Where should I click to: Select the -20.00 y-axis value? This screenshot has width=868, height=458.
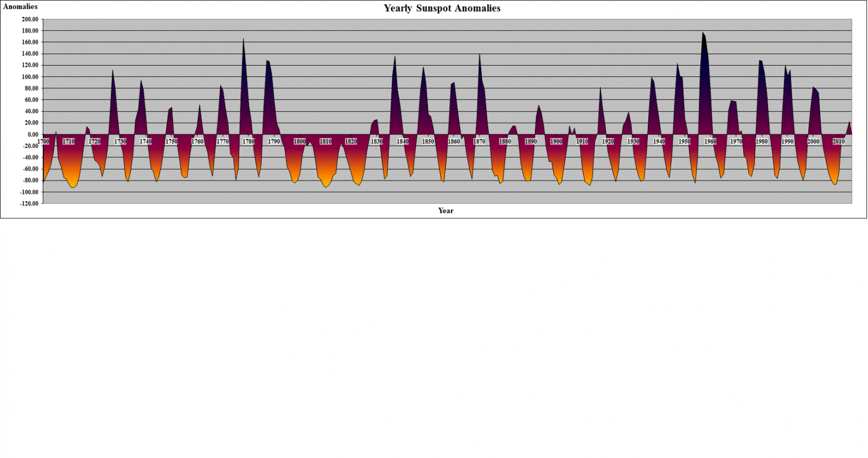(x=30, y=146)
